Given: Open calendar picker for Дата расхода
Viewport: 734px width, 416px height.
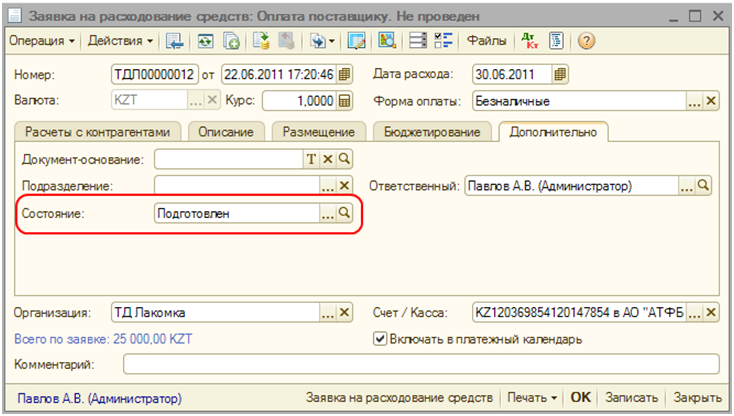Looking at the screenshot, I should (560, 74).
